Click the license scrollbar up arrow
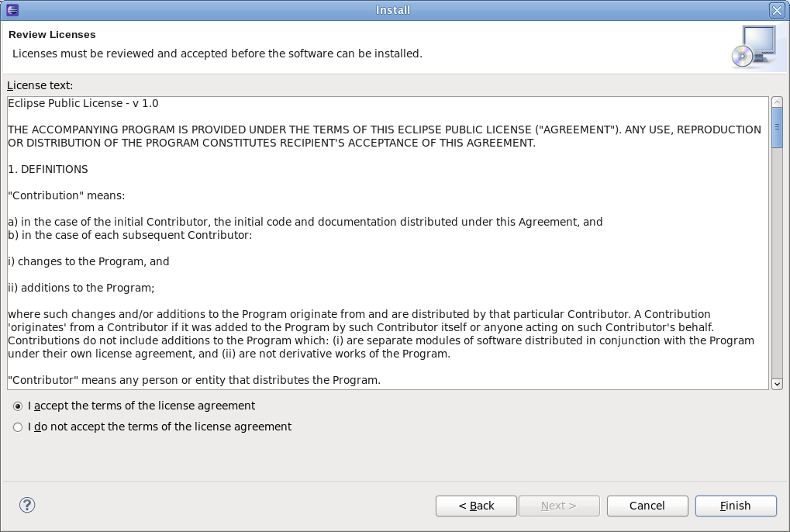Viewport: 790px width, 532px height. pos(777,102)
